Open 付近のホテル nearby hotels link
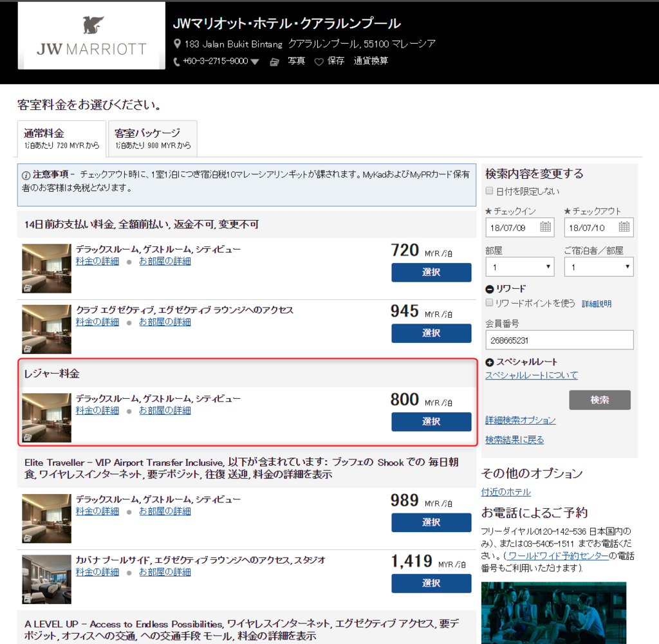 point(506,492)
